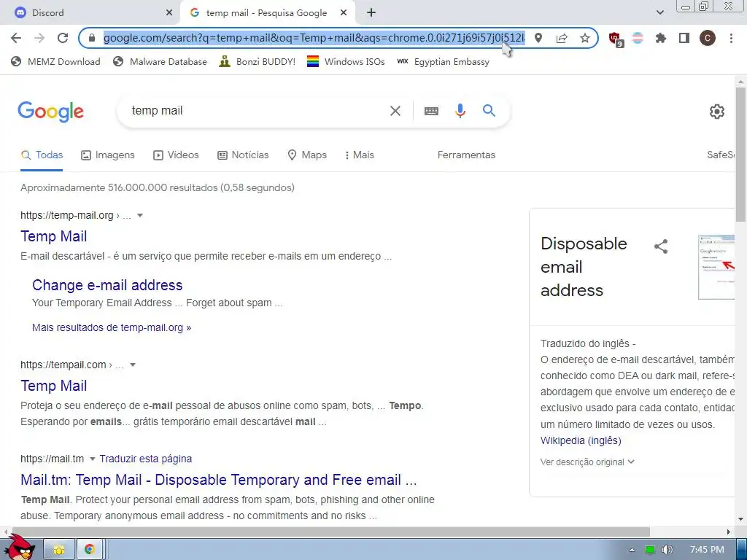Image resolution: width=747 pixels, height=560 pixels.
Task: Expand Ver descrição original
Action: pos(587,462)
